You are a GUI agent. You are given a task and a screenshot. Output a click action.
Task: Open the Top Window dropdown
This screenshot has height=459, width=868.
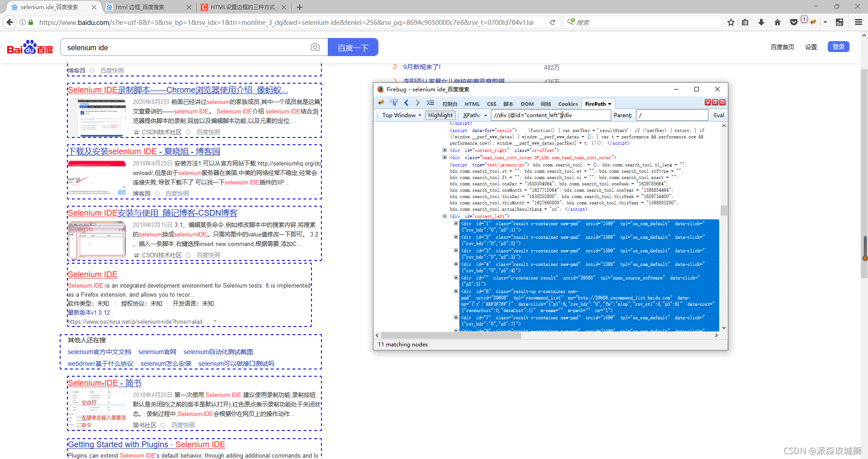pyautogui.click(x=401, y=115)
